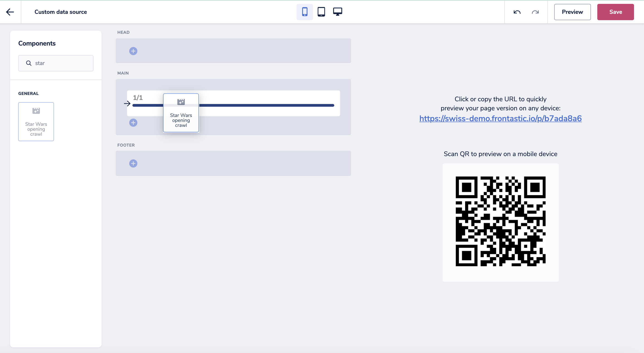Click the QR code image

tap(500, 221)
